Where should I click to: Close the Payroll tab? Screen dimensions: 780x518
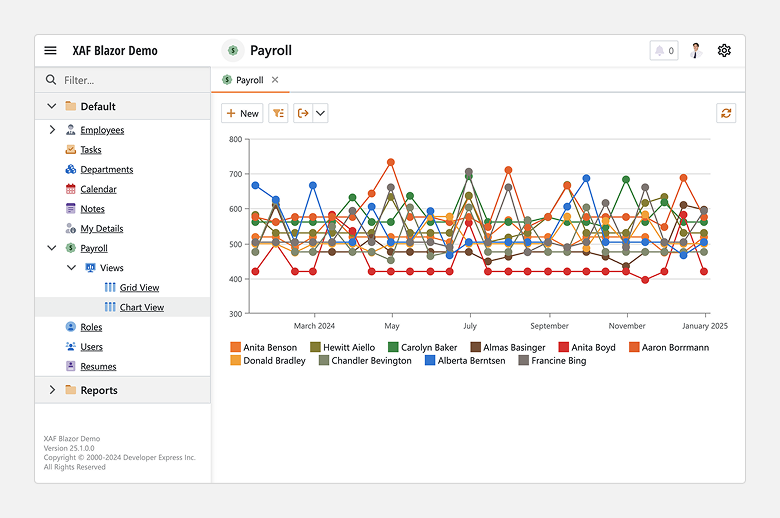[x=275, y=80]
